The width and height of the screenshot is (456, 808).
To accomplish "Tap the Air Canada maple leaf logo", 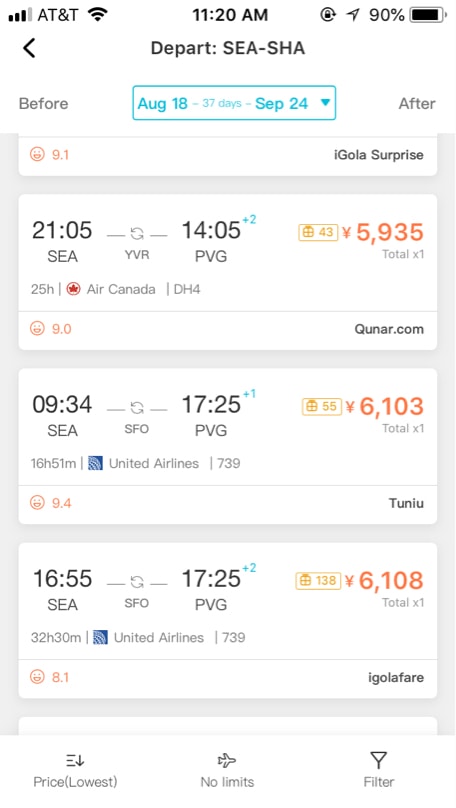I will 74,289.
